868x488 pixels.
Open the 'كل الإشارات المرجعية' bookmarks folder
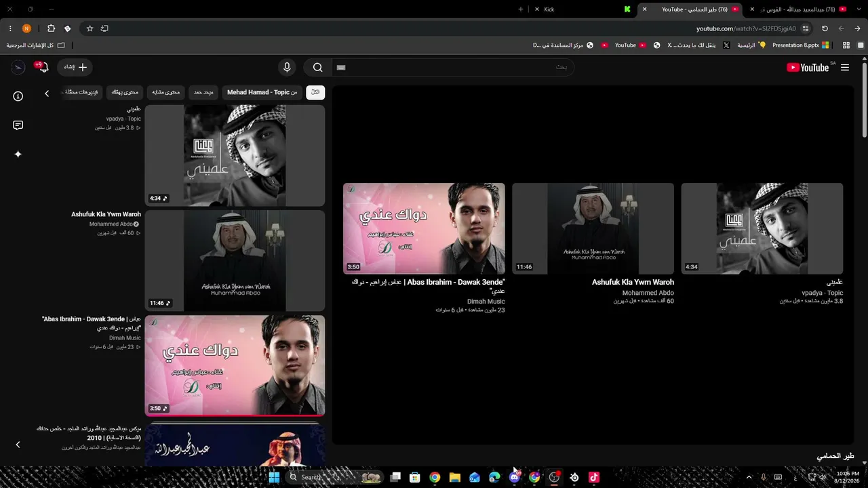click(37, 45)
